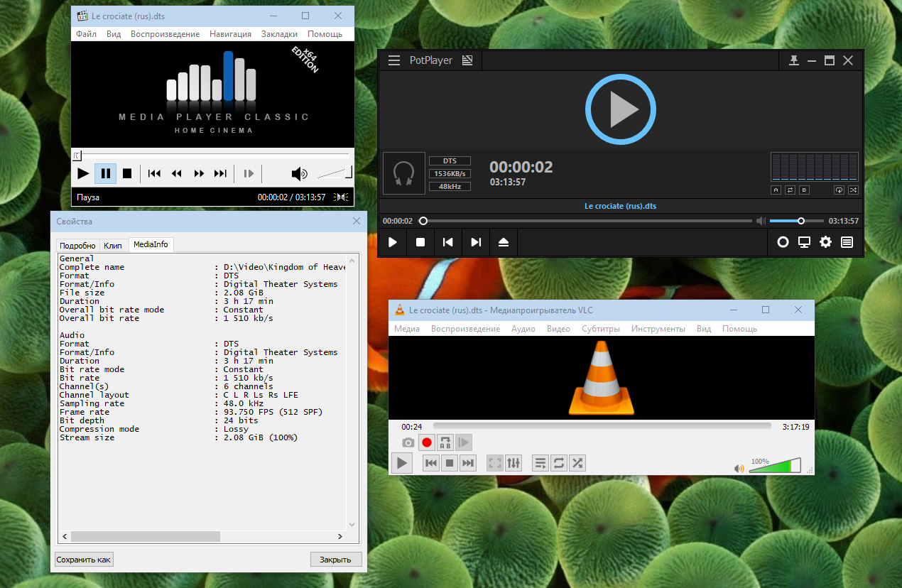Screen dimensions: 902x588
Task: Open the Инструменты menu in VLC
Action: click(658, 329)
